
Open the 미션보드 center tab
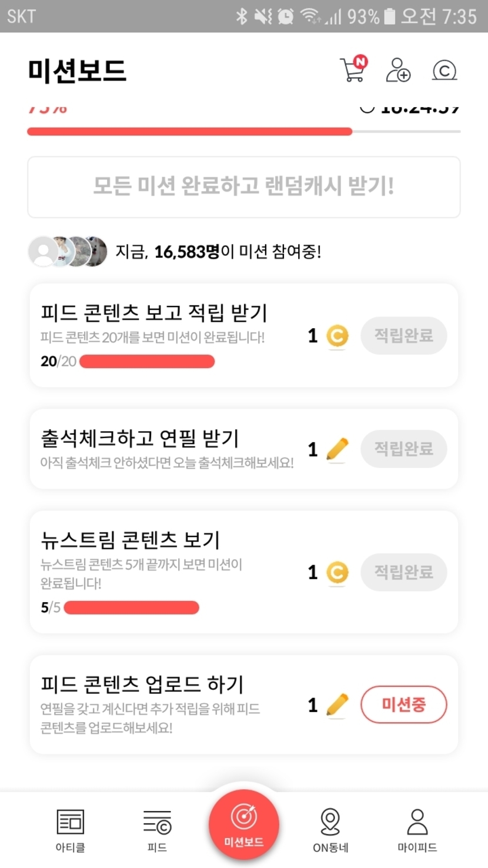coord(243,824)
